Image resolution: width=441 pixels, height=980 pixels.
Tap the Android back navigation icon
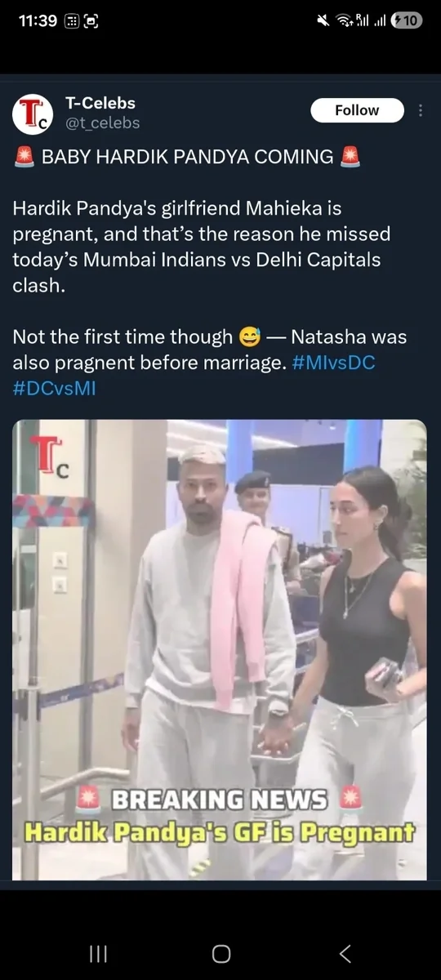click(345, 953)
